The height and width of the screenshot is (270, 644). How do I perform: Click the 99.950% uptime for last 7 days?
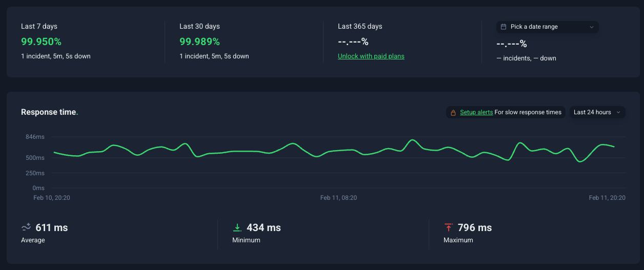[x=41, y=41]
